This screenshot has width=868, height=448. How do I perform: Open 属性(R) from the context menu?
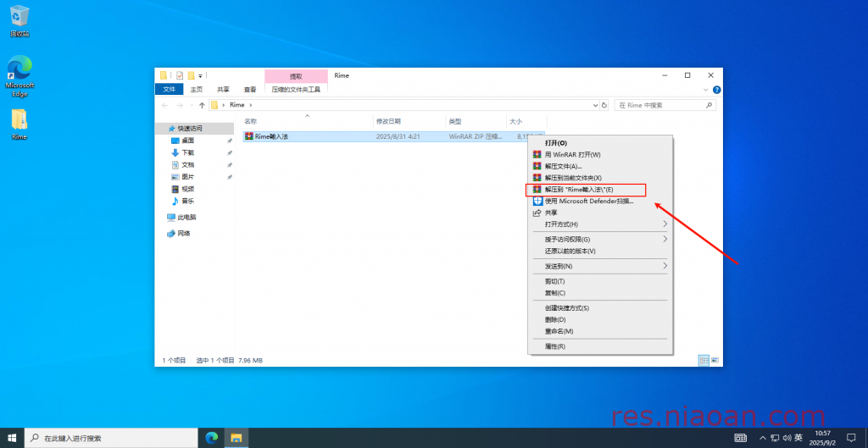(x=600, y=346)
